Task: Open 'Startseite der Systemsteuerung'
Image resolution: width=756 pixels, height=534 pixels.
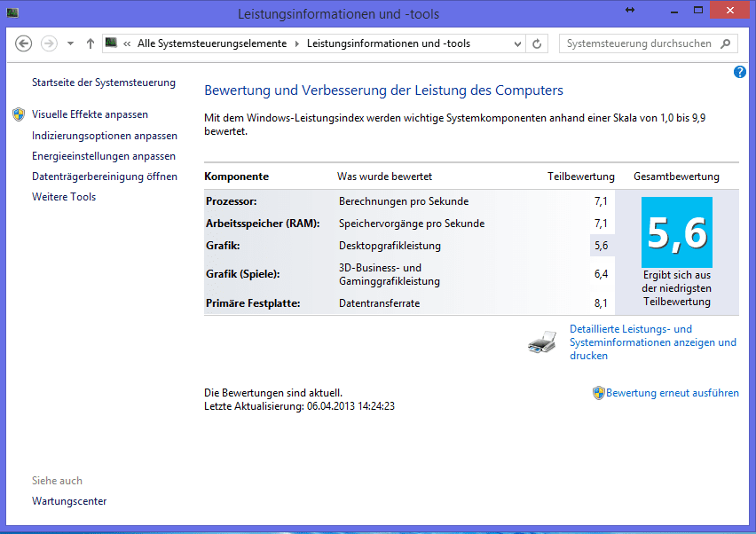Action: pyautogui.click(x=104, y=82)
